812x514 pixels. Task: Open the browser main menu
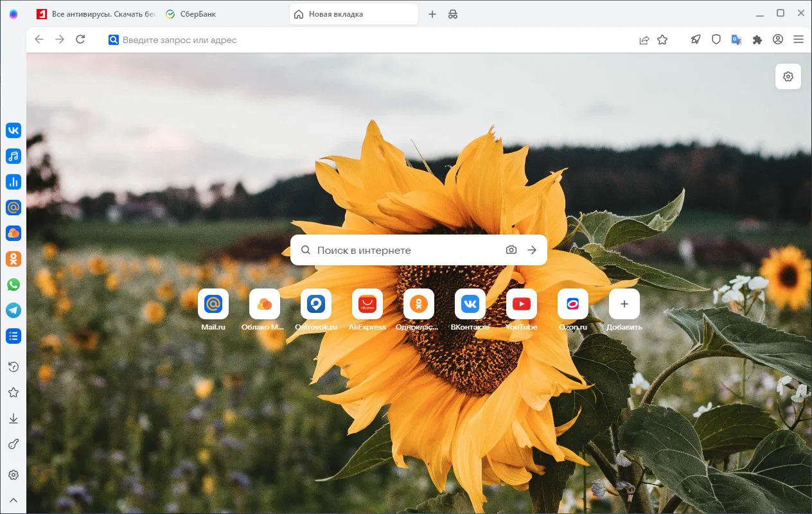click(x=799, y=40)
